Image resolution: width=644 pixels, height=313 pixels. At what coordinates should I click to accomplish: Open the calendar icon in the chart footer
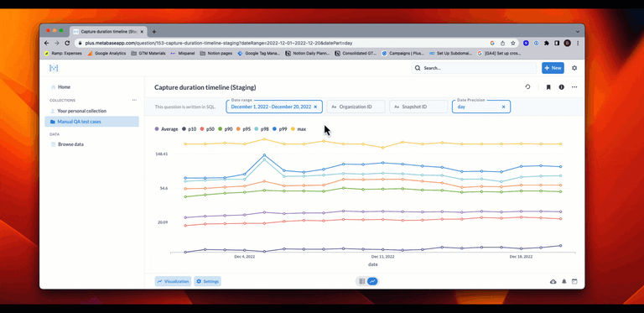pos(574,281)
